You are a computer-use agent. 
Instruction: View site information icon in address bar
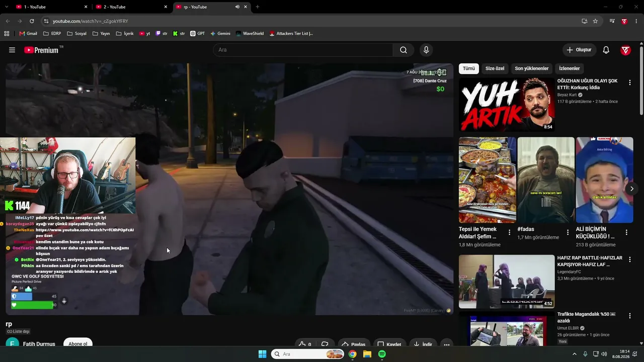[46, 21]
